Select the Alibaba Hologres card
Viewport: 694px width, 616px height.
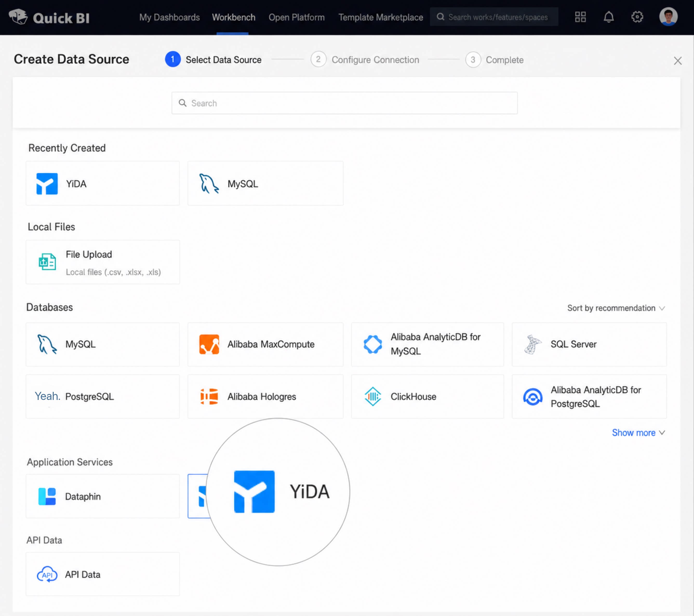pos(265,396)
